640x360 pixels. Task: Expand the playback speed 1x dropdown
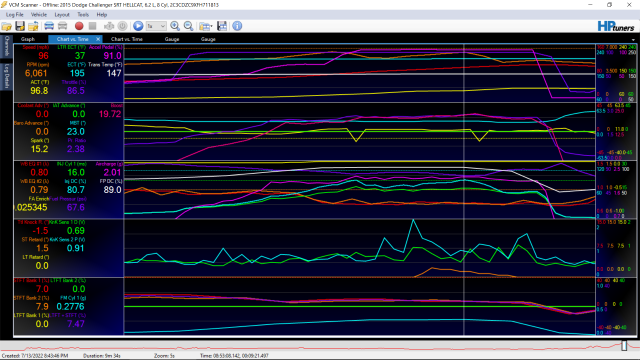(x=156, y=26)
